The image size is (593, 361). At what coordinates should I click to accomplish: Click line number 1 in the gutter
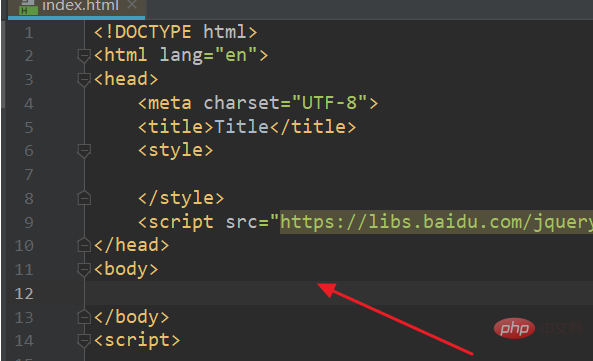click(29, 33)
